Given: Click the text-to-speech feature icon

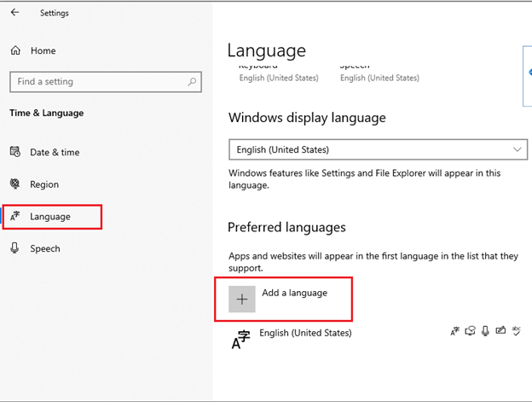Looking at the screenshot, I should [470, 331].
